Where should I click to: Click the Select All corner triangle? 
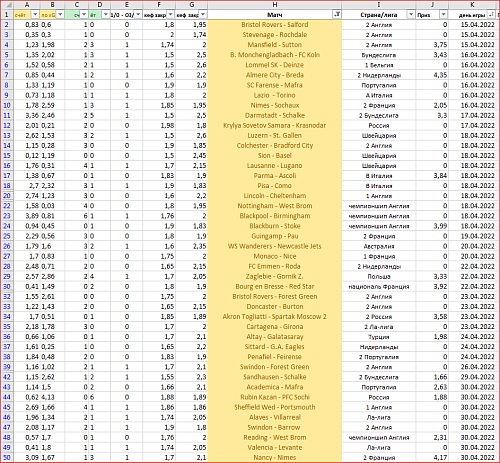click(7, 5)
